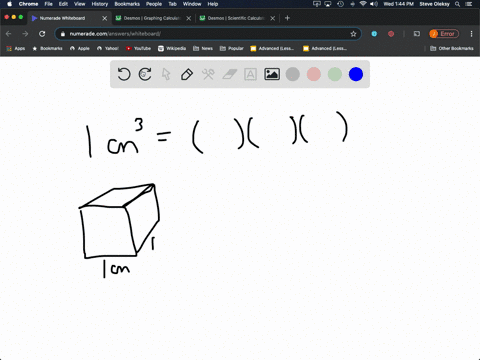Click the Wed 1:44 PM clock

pos(398,4)
